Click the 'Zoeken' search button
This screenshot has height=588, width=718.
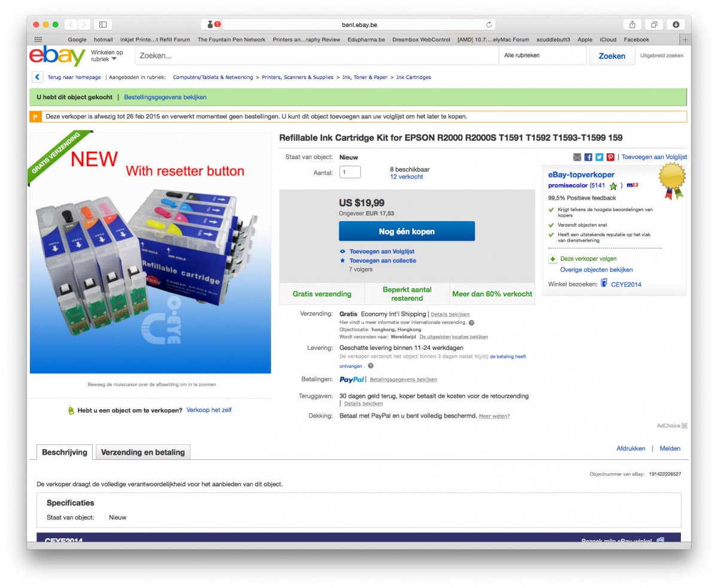[x=612, y=56]
